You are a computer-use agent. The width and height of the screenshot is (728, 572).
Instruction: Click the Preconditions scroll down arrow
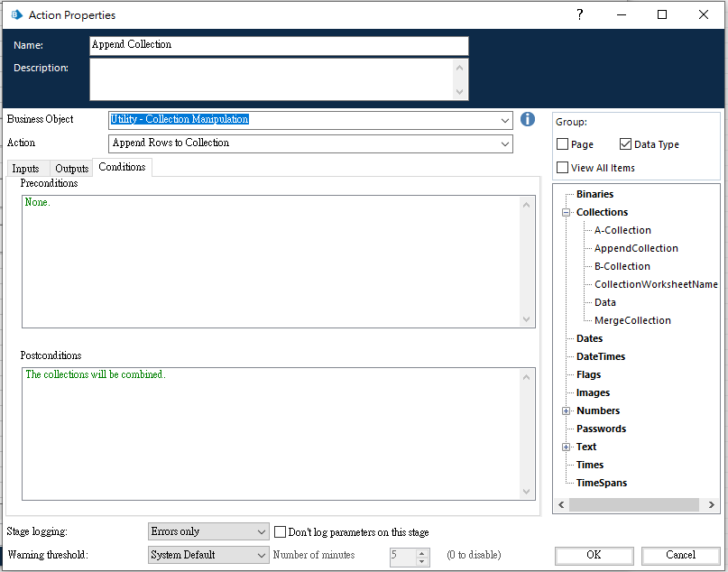pos(527,319)
